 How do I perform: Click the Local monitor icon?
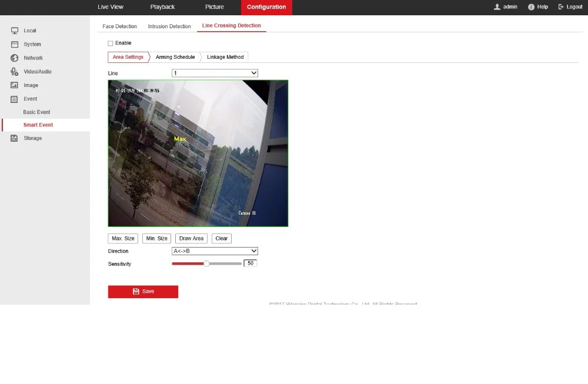pyautogui.click(x=15, y=31)
